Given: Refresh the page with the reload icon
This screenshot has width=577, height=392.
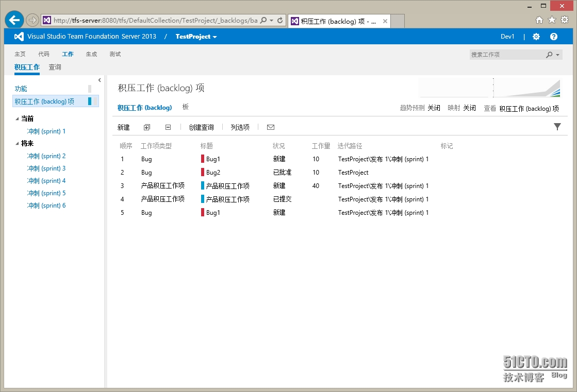Looking at the screenshot, I should 280,20.
